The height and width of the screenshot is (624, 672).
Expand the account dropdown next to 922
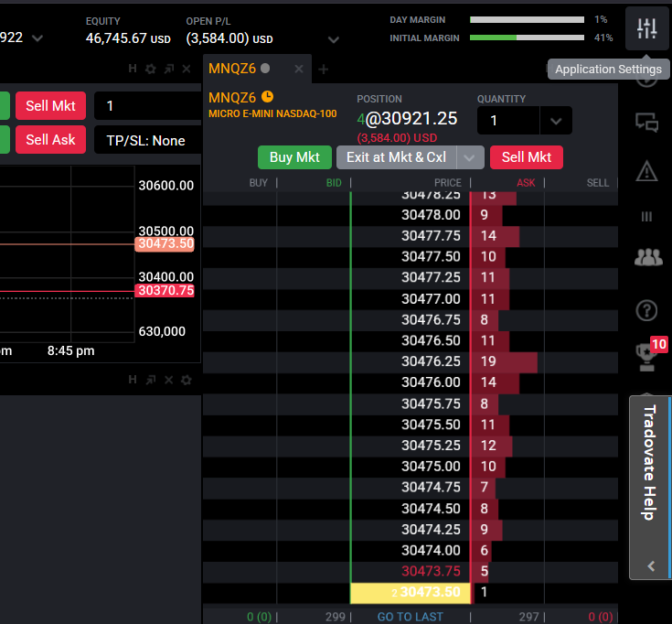pyautogui.click(x=37, y=38)
